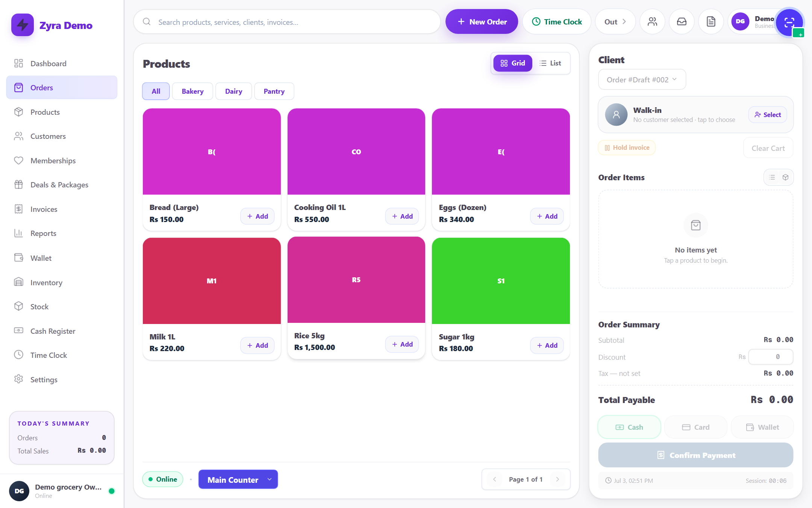Open Settings gear item
Image resolution: width=812 pixels, height=508 pixels.
62,379
